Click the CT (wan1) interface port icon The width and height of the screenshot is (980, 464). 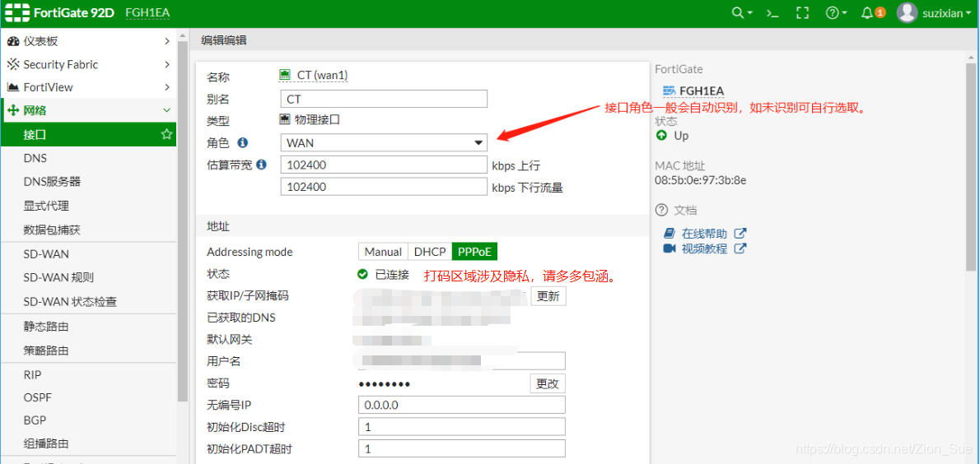tap(285, 75)
